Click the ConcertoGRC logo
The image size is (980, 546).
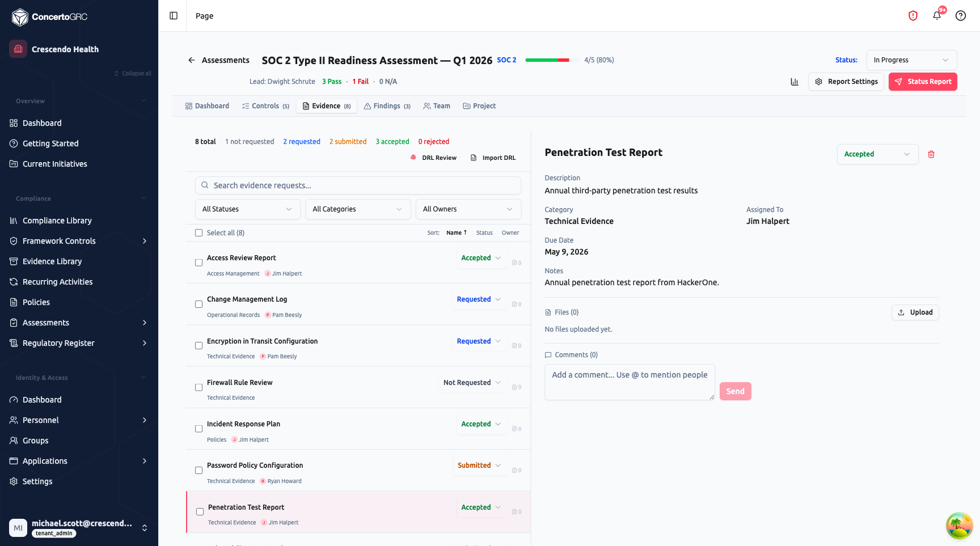[x=50, y=17]
